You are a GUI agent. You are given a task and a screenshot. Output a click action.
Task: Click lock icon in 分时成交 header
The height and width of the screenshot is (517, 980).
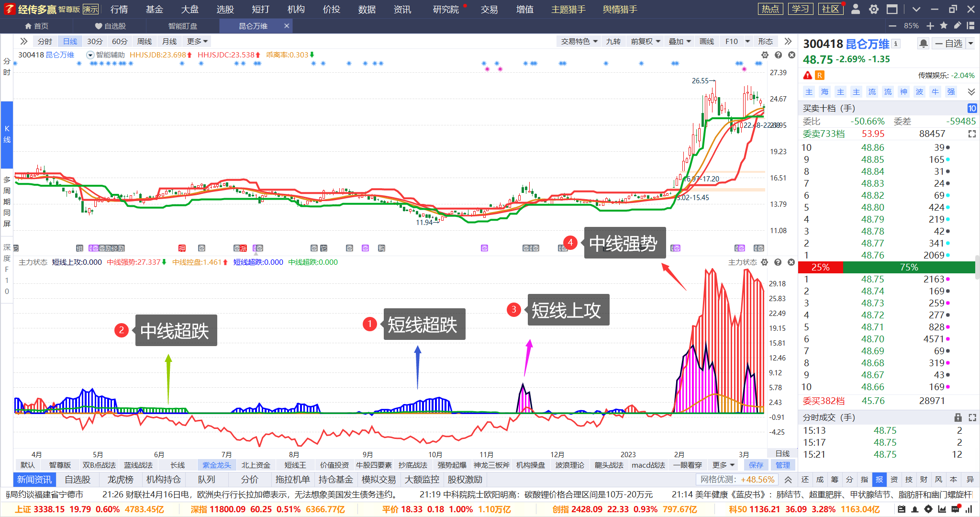pyautogui.click(x=958, y=417)
